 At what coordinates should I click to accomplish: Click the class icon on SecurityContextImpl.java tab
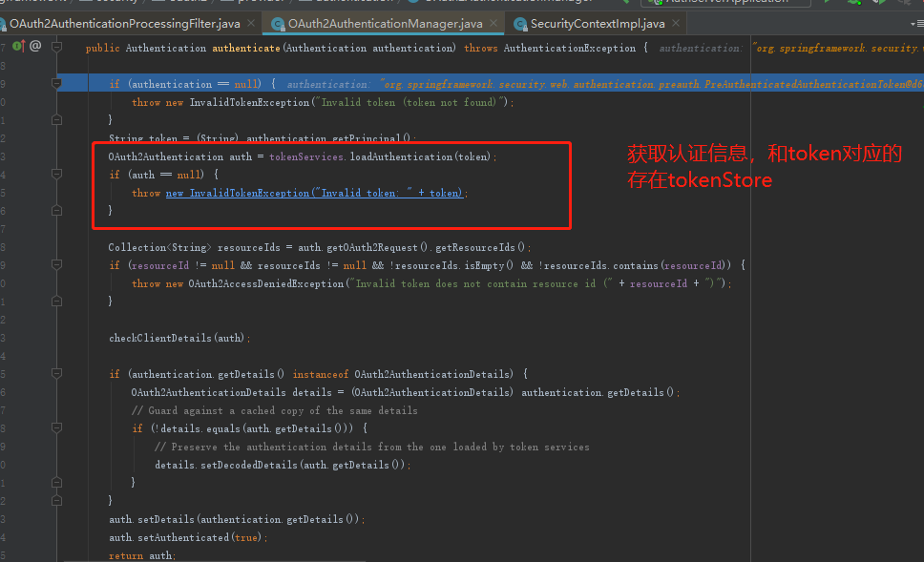click(x=519, y=24)
